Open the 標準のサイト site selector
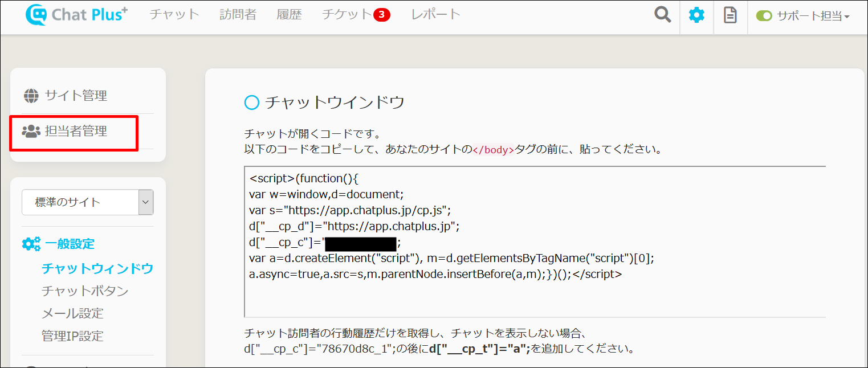The image size is (868, 368). (88, 202)
